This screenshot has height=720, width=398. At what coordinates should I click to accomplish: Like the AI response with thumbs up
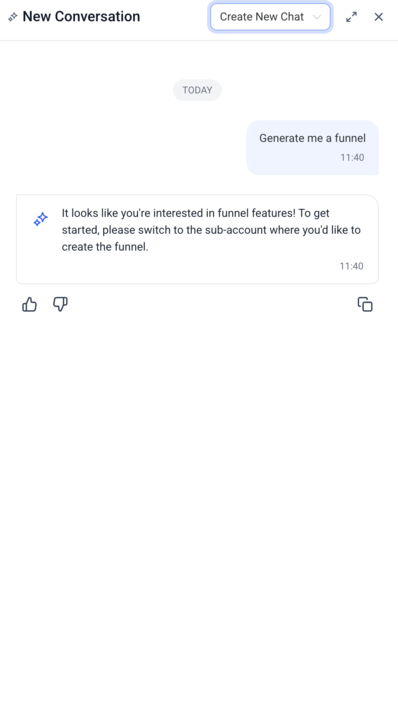coord(29,304)
